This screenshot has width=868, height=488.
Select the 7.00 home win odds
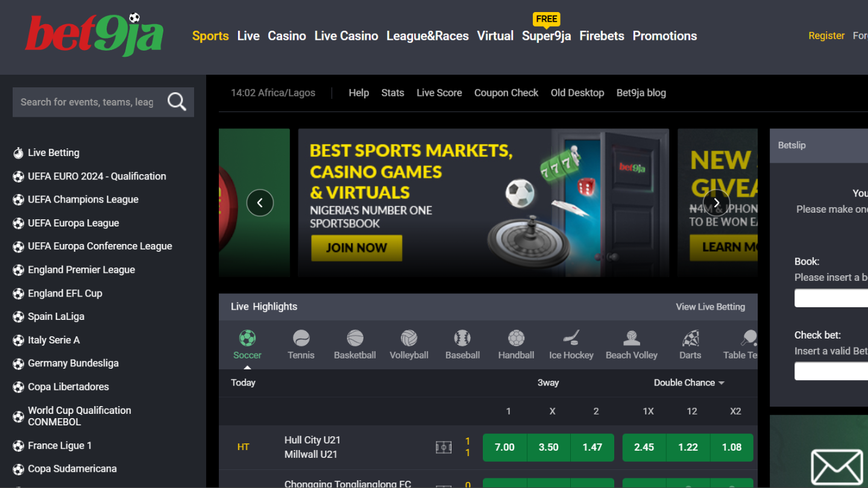[505, 447]
